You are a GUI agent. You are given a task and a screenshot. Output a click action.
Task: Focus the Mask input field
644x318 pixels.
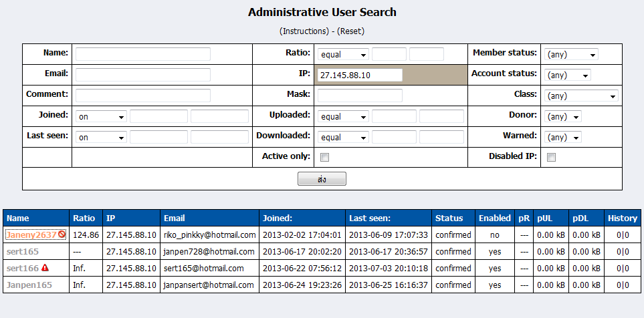tap(360, 95)
